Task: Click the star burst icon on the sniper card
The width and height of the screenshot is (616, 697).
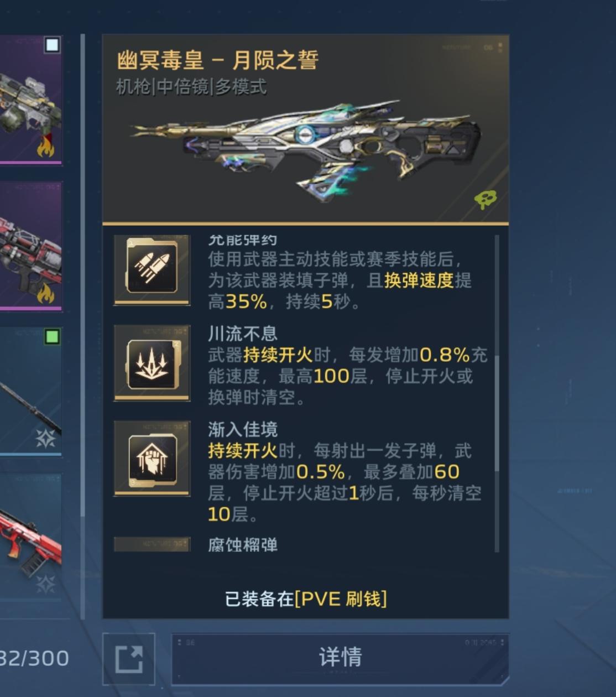Action: [45, 438]
